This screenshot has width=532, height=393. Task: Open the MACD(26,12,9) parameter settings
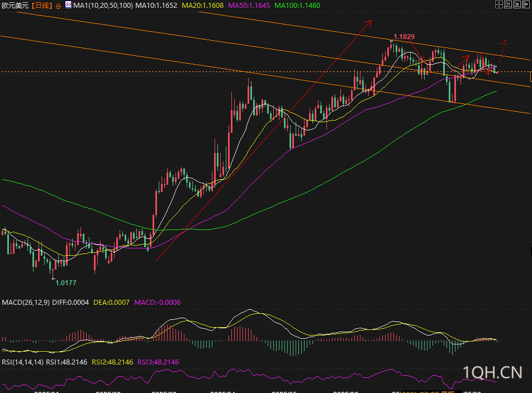pyautogui.click(x=26, y=302)
